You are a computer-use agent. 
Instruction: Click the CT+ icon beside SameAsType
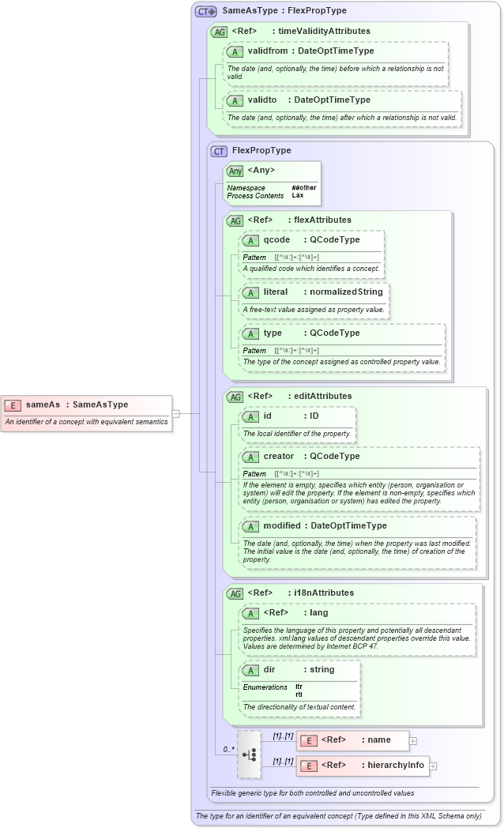pyautogui.click(x=206, y=11)
